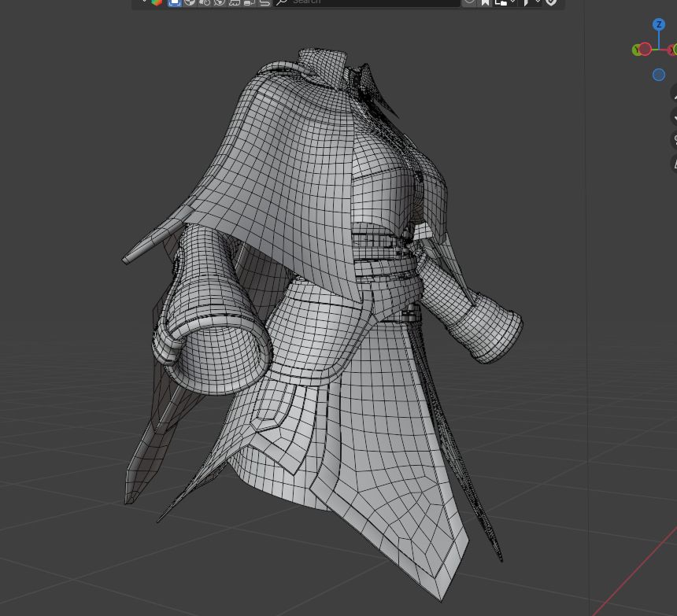
Task: Click the blue highlighted icon left of Search
Action: point(175,3)
